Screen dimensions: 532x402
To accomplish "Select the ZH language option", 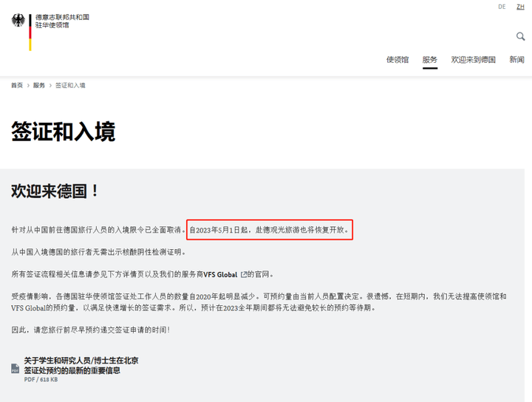I will point(520,7).
